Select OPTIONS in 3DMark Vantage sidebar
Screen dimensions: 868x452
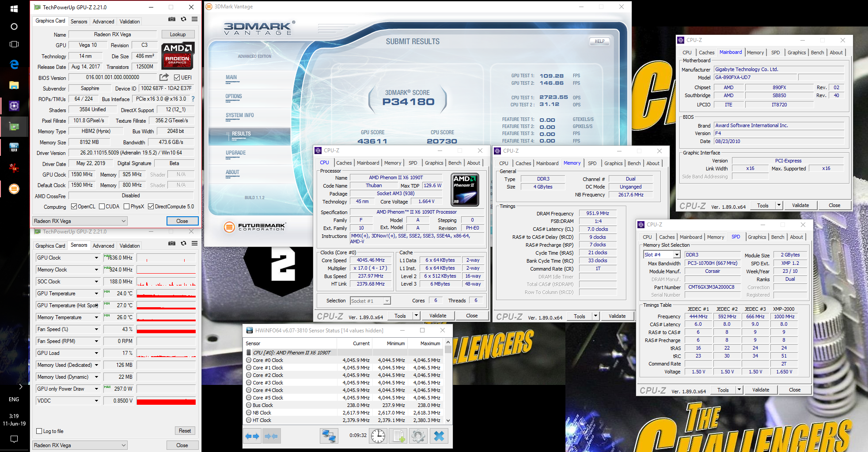click(234, 96)
